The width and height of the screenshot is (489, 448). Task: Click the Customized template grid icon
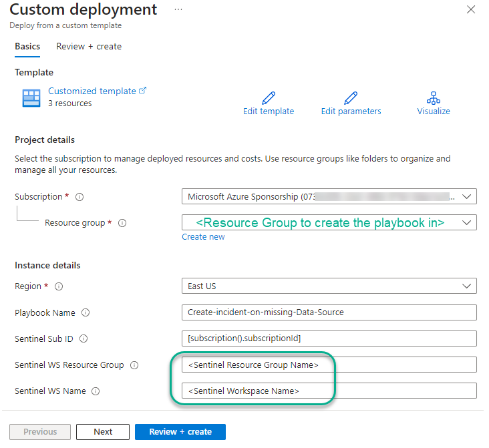pyautogui.click(x=31, y=97)
